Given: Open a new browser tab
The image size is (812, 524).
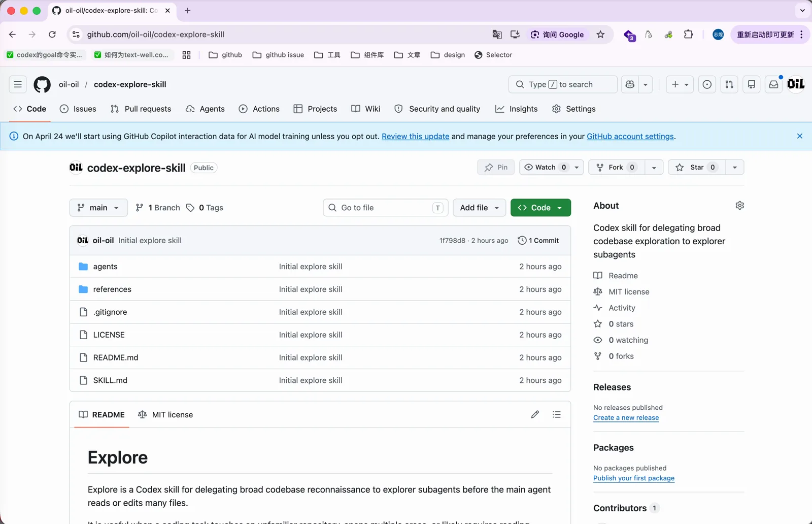Looking at the screenshot, I should tap(188, 11).
